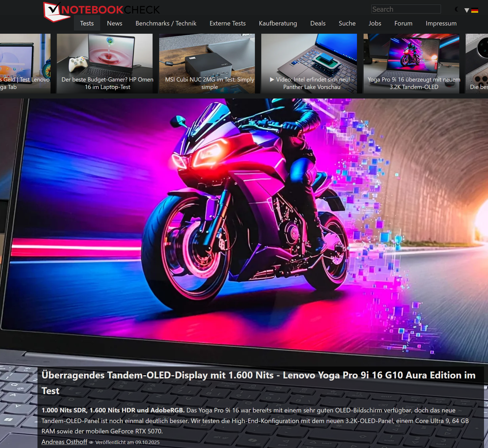Open the Impressum page
488x448 pixels.
[x=441, y=23]
